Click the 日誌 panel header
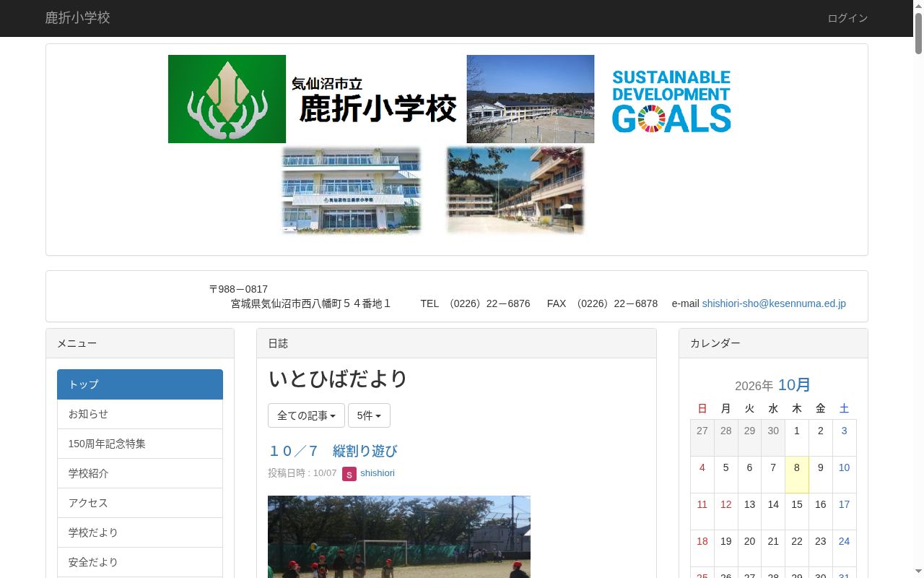The height and width of the screenshot is (578, 924). pyautogui.click(x=456, y=343)
